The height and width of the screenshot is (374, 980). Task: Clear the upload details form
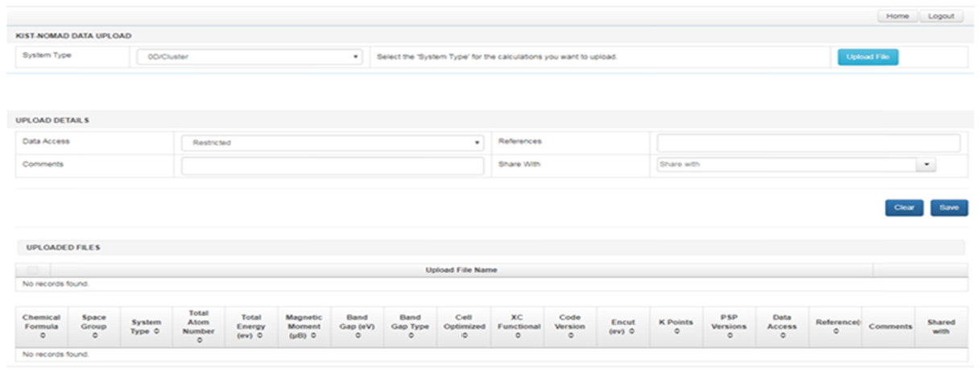point(904,208)
